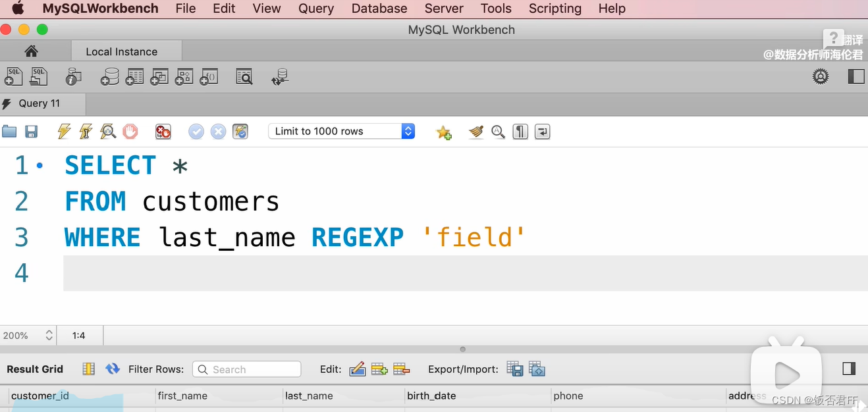868x412 pixels.
Task: Refresh result grid data icon
Action: [113, 369]
